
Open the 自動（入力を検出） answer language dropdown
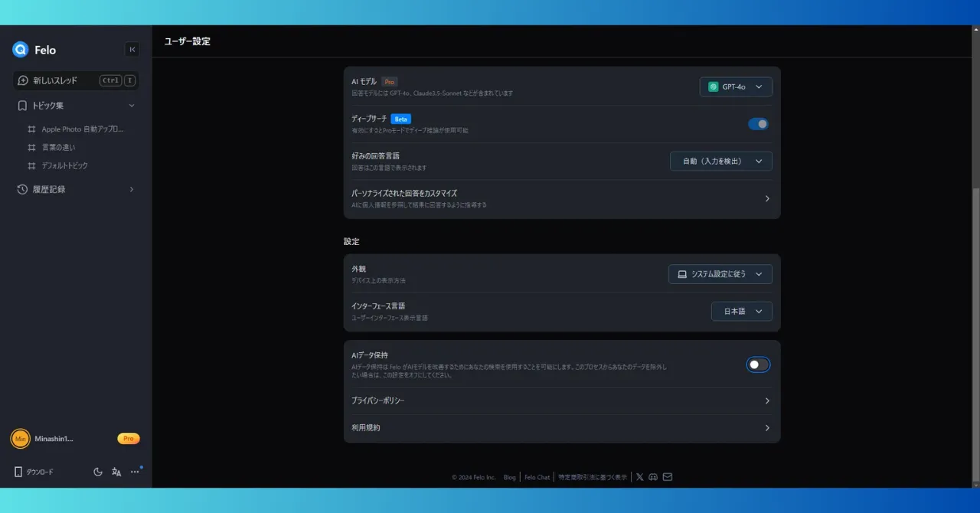[x=720, y=162]
